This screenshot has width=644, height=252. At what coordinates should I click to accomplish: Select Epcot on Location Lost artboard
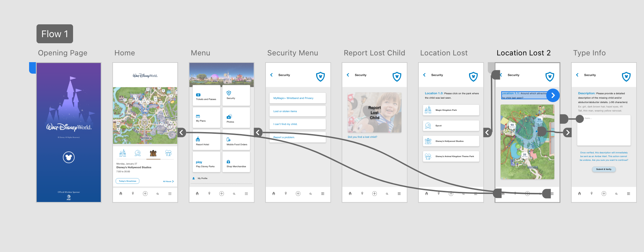click(451, 126)
